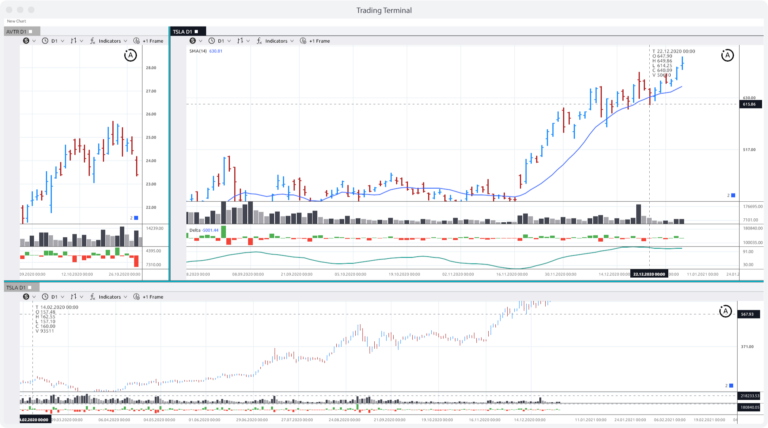The height and width of the screenshot is (428, 768).
Task: Click the dollar symbol icon in AVTR toolbar
Action: (x=26, y=41)
